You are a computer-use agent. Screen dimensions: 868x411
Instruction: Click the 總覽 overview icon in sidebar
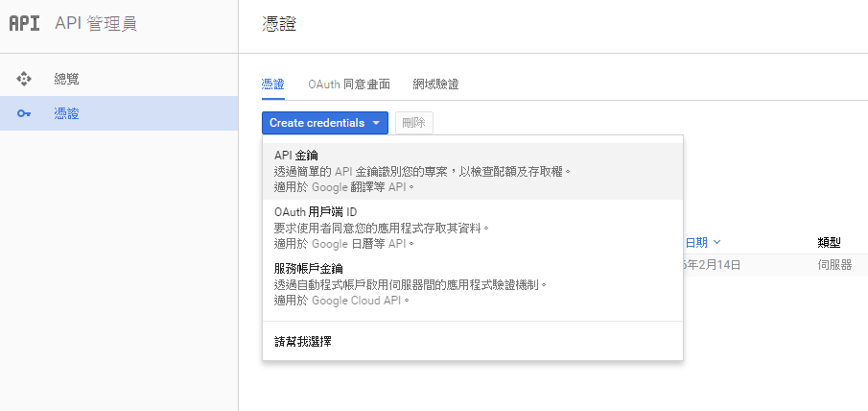click(24, 79)
